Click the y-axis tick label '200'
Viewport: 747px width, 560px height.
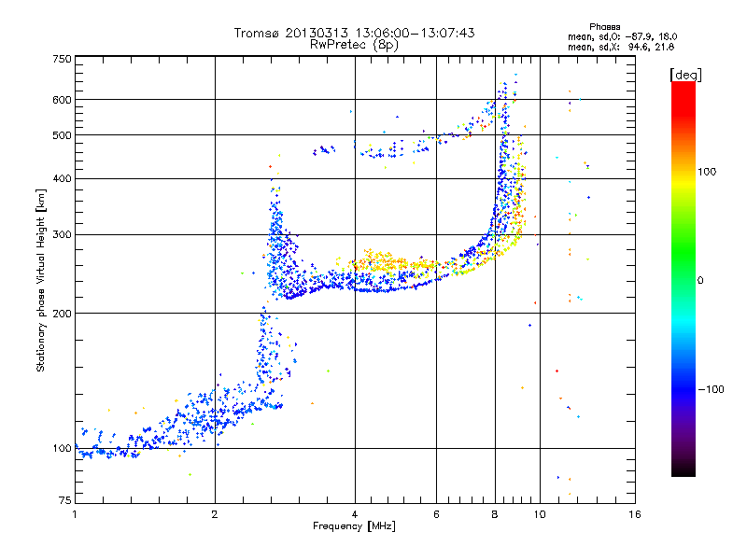(62, 314)
